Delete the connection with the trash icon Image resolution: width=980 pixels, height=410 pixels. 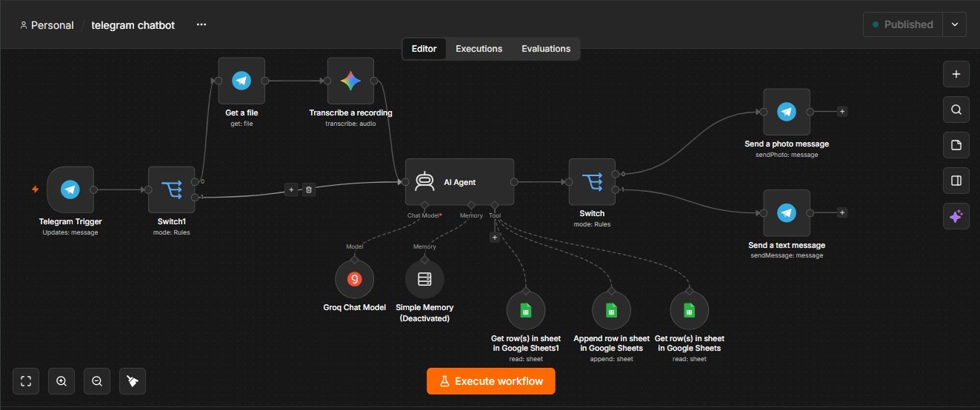(310, 189)
